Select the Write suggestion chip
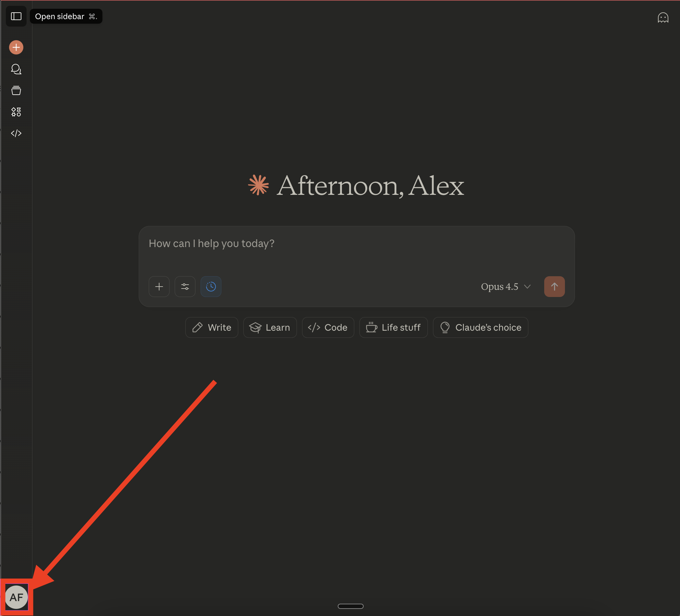Image resolution: width=680 pixels, height=616 pixels. (x=212, y=327)
